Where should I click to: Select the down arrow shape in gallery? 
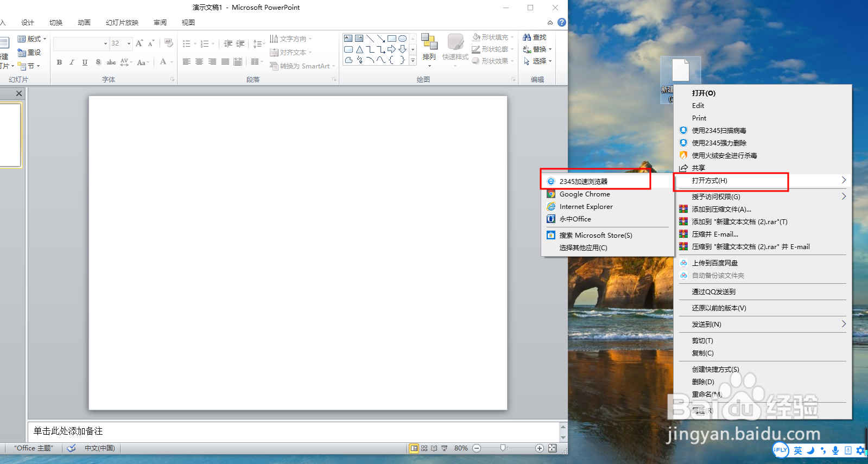pos(402,49)
